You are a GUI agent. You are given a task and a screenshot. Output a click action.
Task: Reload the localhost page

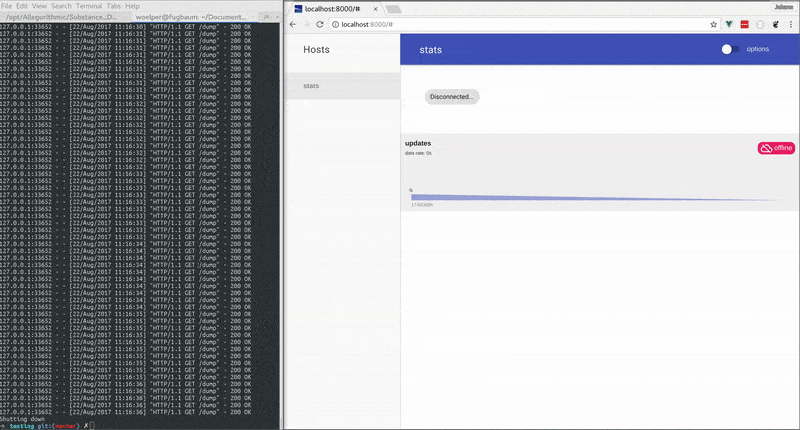319,24
